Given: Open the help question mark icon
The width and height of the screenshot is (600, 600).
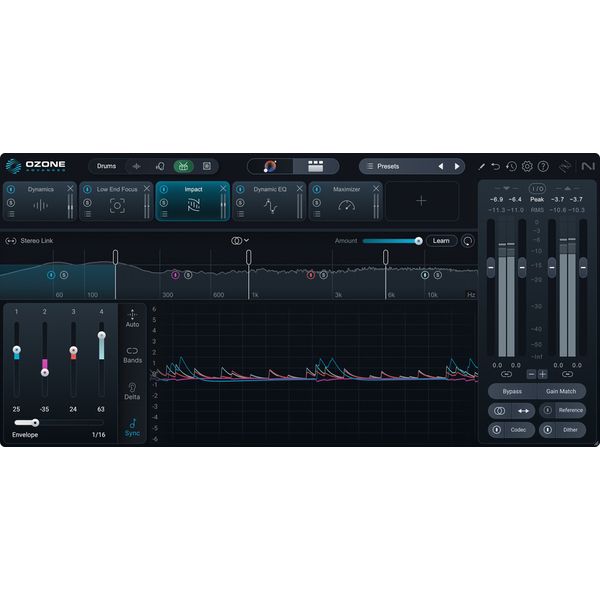Looking at the screenshot, I should [x=543, y=166].
